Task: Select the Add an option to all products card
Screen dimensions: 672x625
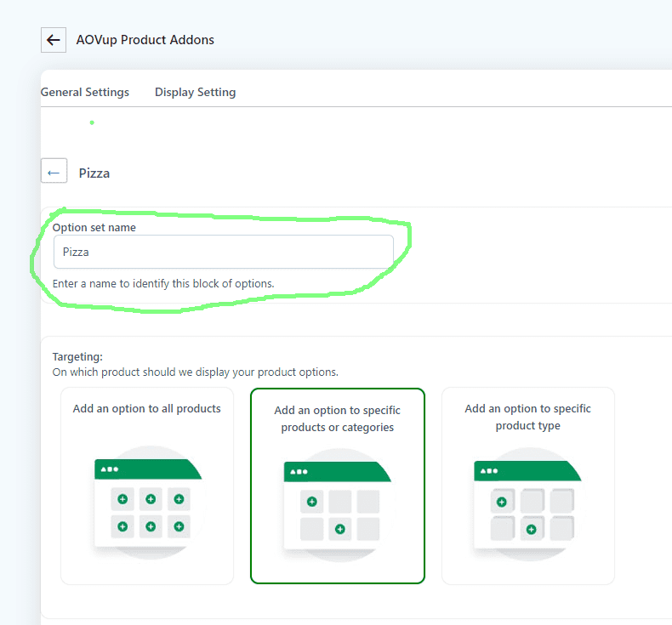Action: point(147,486)
